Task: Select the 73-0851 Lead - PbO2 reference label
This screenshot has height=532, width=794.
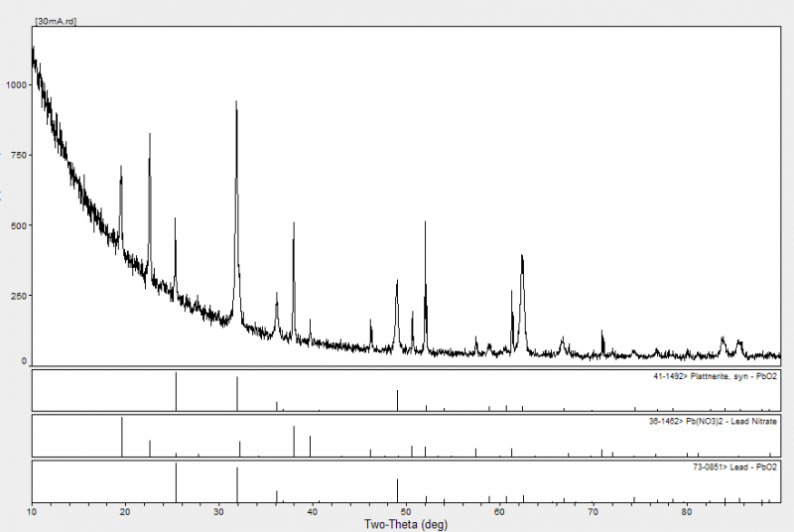Action: (x=734, y=466)
